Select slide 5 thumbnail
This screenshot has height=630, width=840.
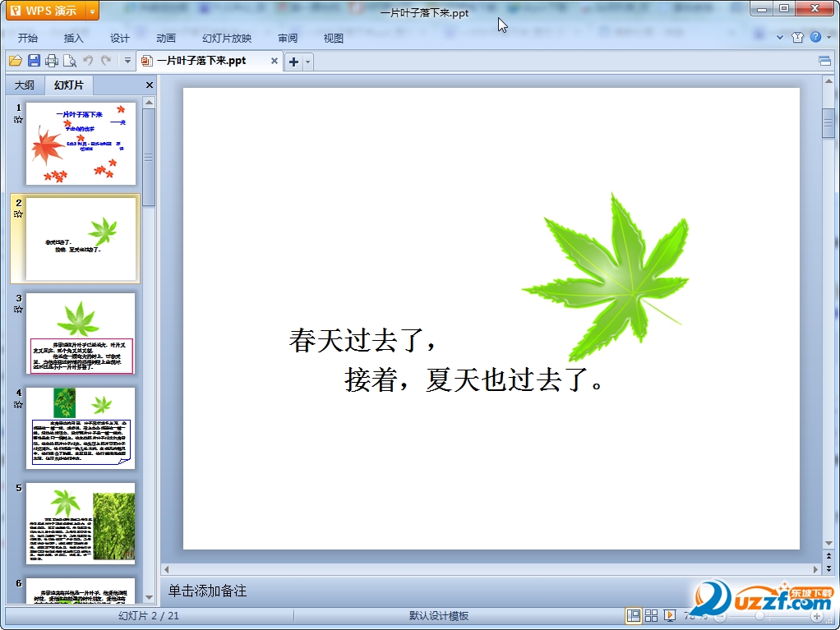81,523
